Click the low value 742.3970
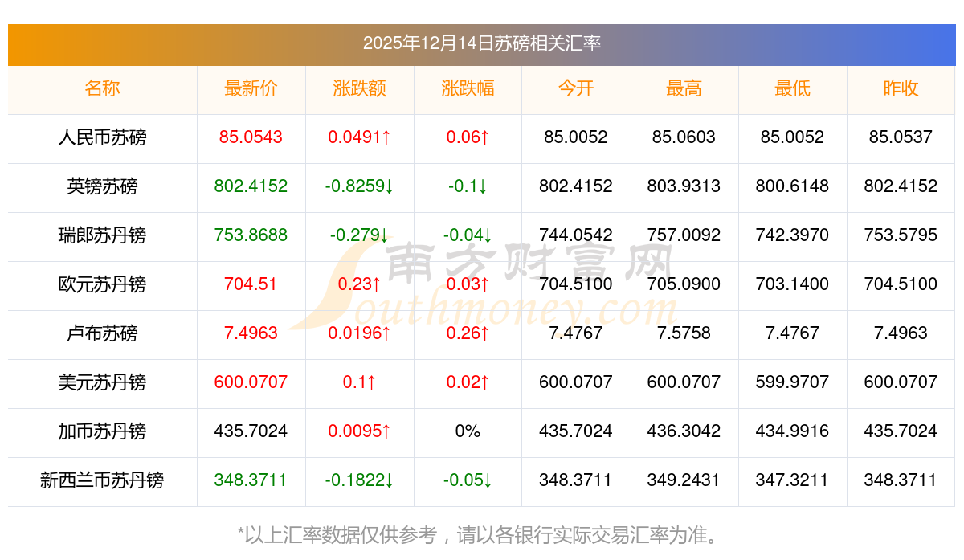Viewport: 964px width, 560px height. tap(792, 235)
